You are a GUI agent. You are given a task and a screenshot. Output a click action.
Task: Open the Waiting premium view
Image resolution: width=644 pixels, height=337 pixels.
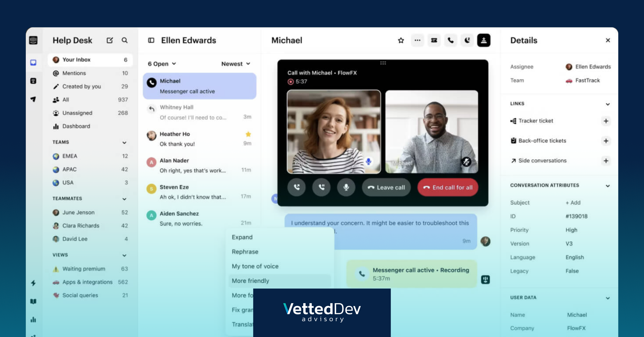(x=90, y=269)
